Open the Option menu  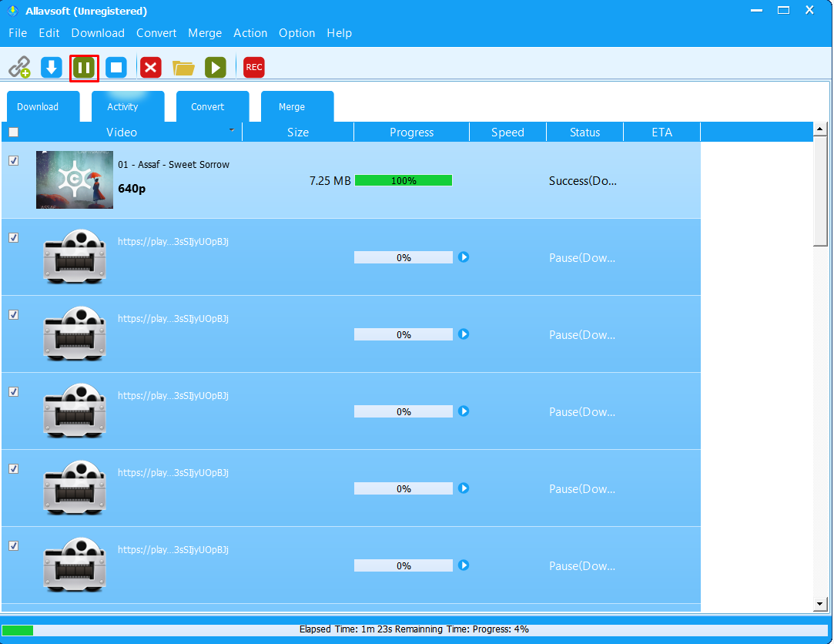[x=296, y=33]
